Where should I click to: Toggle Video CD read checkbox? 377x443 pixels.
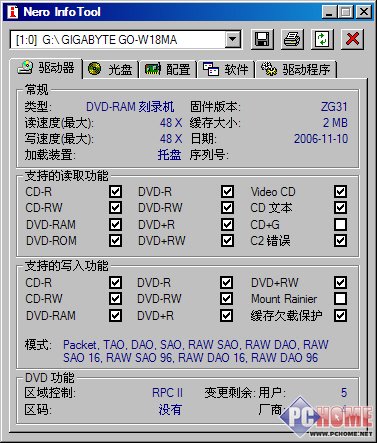click(x=340, y=191)
